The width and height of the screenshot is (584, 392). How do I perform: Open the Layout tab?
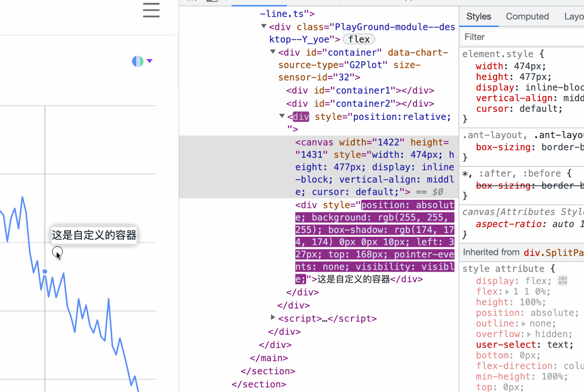(574, 16)
